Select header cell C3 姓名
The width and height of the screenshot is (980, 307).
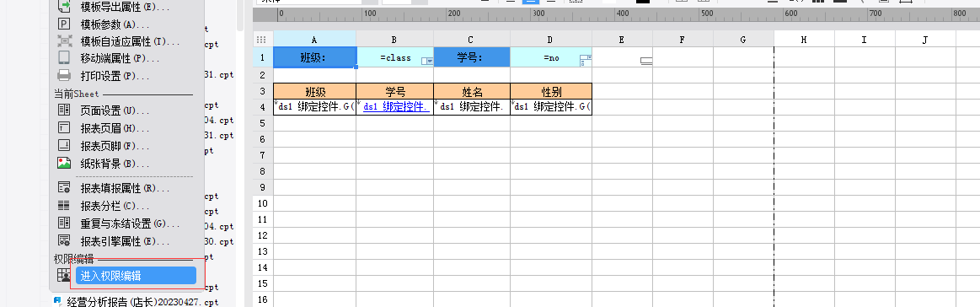[x=472, y=91]
